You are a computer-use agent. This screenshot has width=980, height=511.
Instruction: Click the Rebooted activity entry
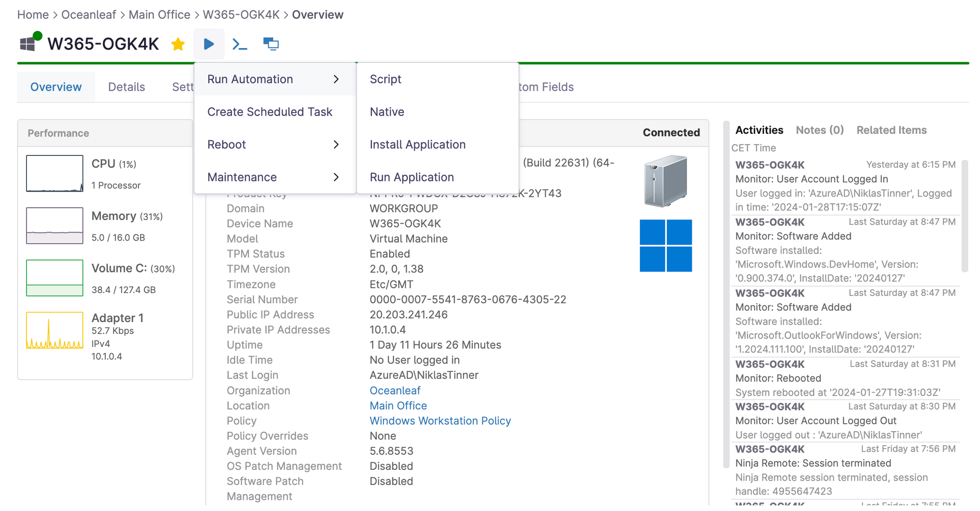pyautogui.click(x=845, y=378)
